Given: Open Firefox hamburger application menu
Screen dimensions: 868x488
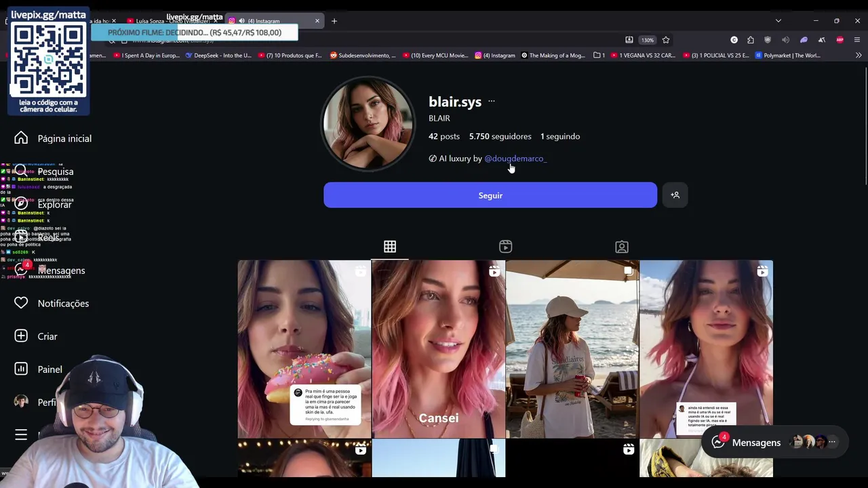Looking at the screenshot, I should pyautogui.click(x=857, y=40).
